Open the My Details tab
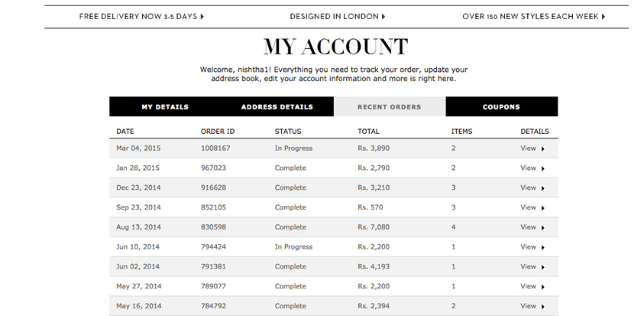The height and width of the screenshot is (316, 644). coord(164,107)
